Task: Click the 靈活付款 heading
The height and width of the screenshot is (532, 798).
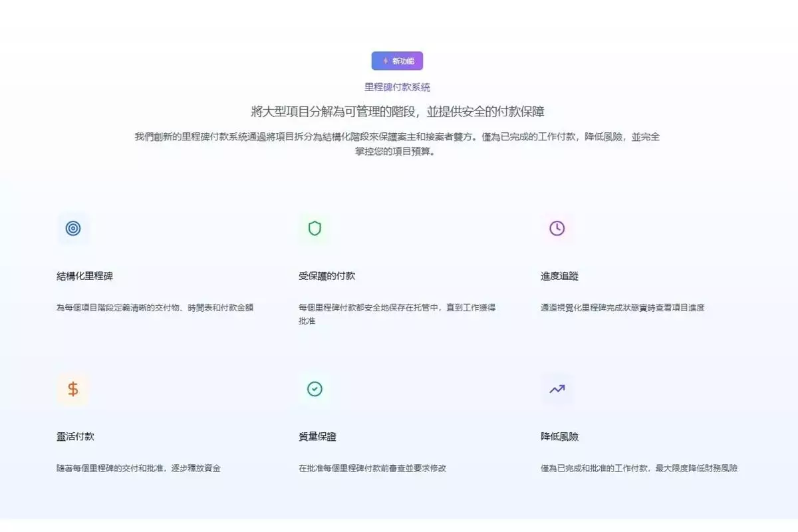Action: (76, 437)
